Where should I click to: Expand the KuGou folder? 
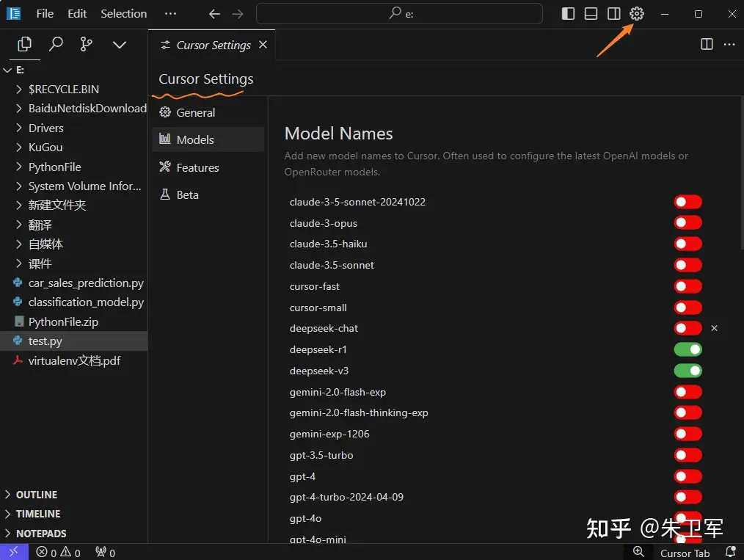pos(19,147)
